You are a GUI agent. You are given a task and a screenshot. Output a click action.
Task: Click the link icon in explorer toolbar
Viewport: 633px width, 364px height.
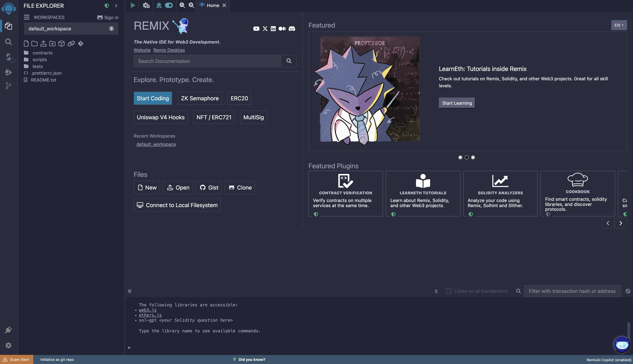tap(71, 44)
